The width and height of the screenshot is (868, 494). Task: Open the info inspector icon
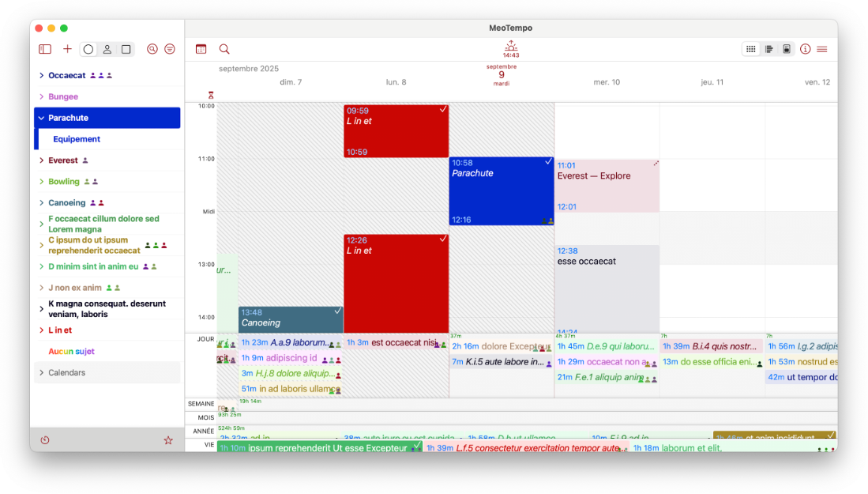[805, 49]
